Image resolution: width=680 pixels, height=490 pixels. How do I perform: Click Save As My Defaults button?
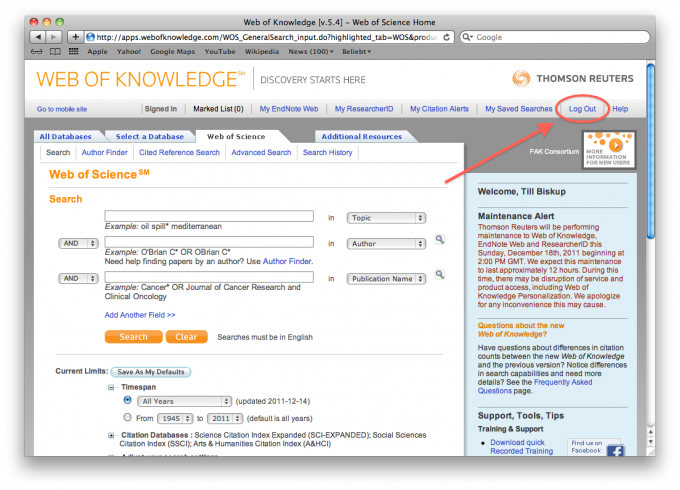(x=151, y=372)
